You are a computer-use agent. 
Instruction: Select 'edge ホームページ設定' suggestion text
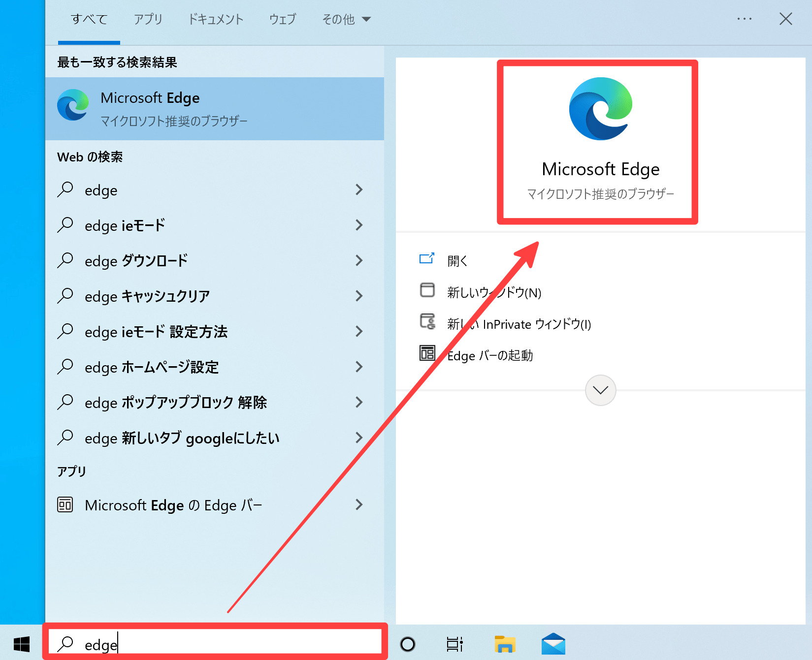pyautogui.click(x=152, y=367)
